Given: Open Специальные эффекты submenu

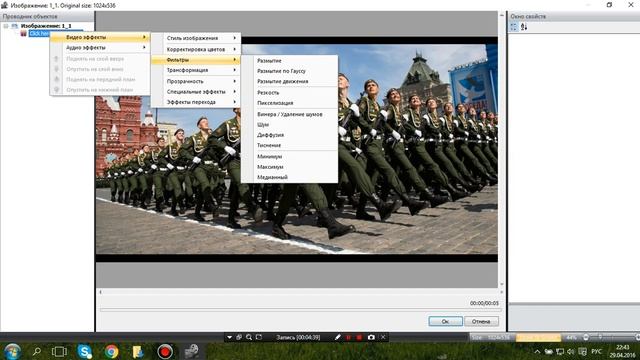Looking at the screenshot, I should tap(196, 92).
